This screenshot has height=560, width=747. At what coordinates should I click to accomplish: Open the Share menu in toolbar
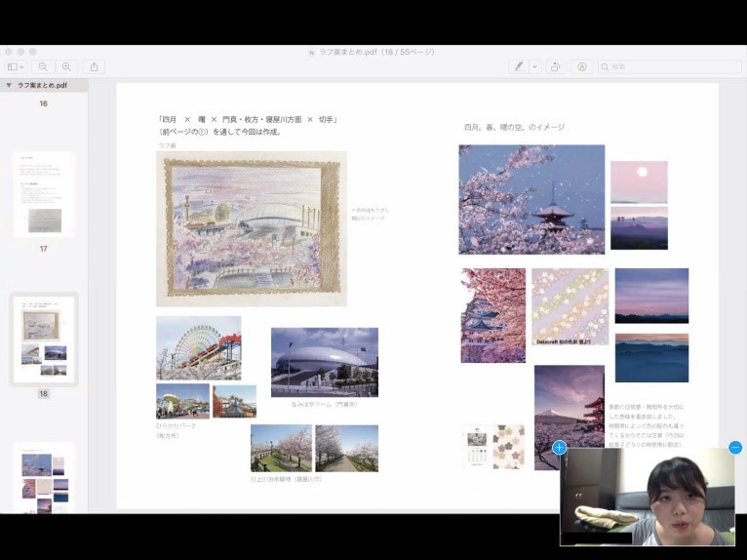pyautogui.click(x=95, y=67)
